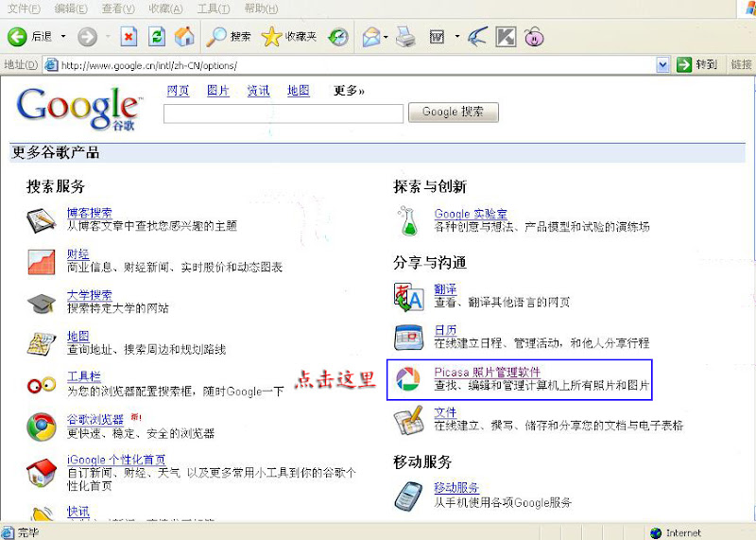Stop page loading with red X icon
This screenshot has width=756, height=540.
(129, 37)
